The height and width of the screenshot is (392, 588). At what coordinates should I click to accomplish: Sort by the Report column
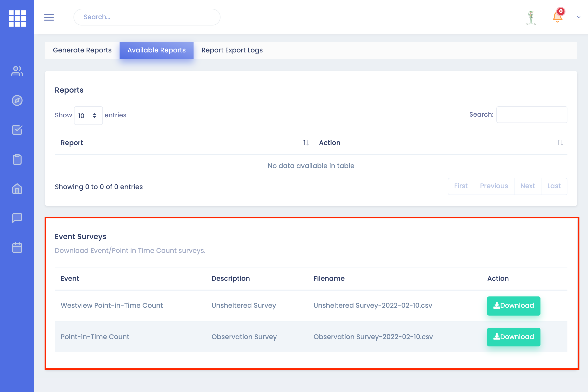pyautogui.click(x=306, y=143)
